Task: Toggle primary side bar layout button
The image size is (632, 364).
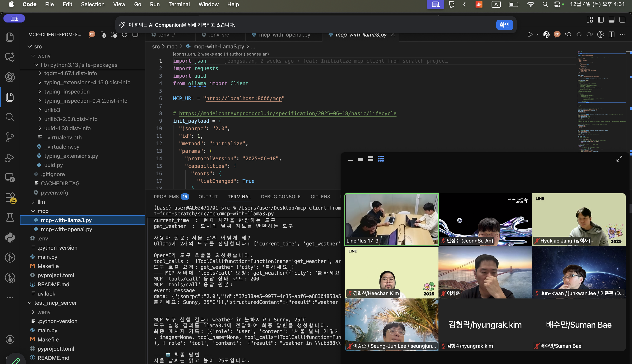Action: pyautogui.click(x=600, y=19)
